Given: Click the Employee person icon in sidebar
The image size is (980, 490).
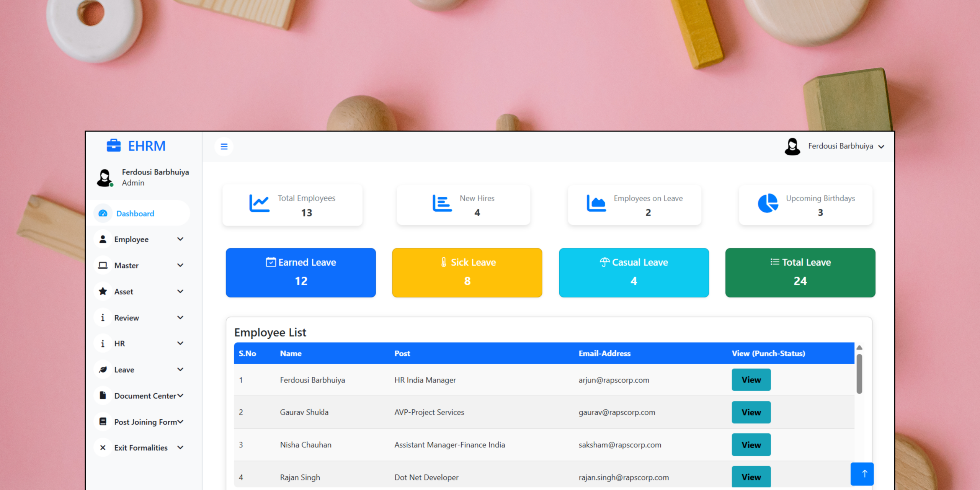Looking at the screenshot, I should coord(103,239).
